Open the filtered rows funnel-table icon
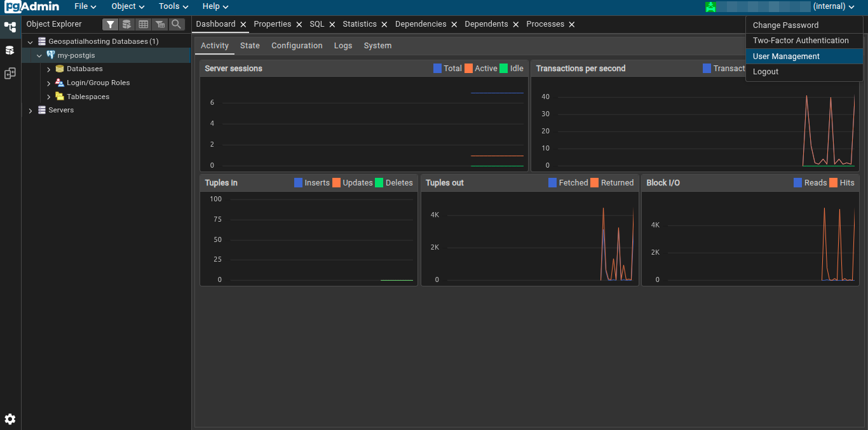Viewport: 868px width, 430px height. point(159,24)
